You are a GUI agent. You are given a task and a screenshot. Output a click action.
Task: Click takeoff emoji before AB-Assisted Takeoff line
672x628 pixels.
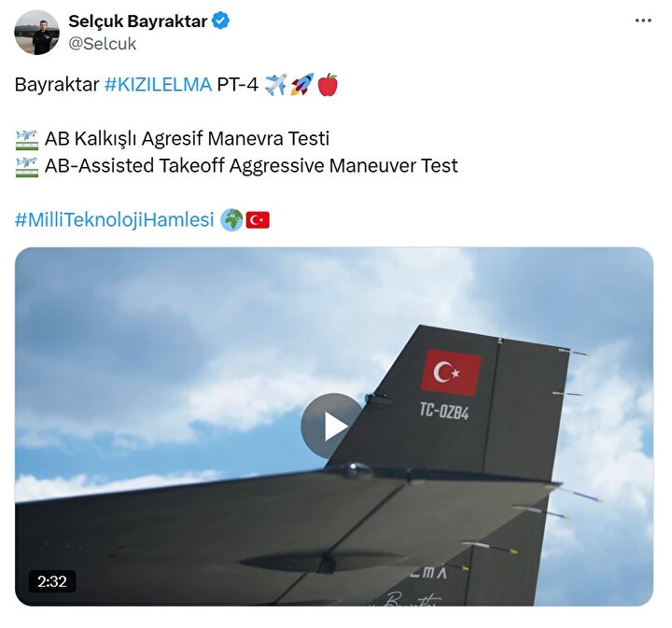(26, 167)
